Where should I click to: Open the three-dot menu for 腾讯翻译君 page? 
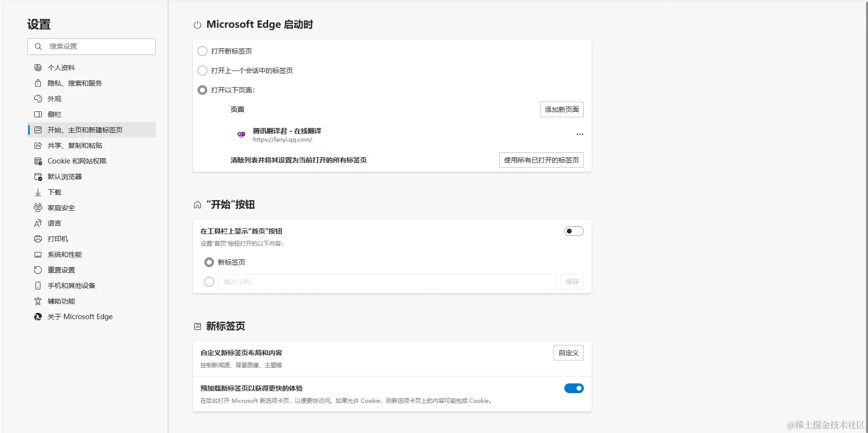[579, 134]
